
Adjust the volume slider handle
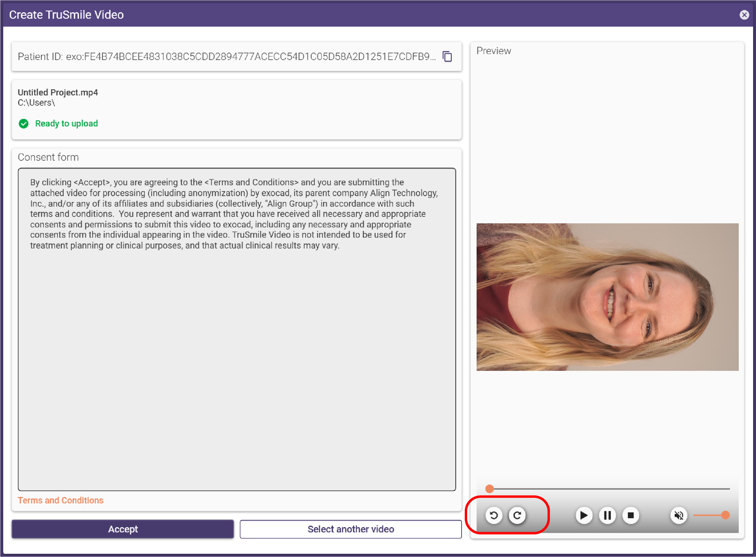(726, 515)
